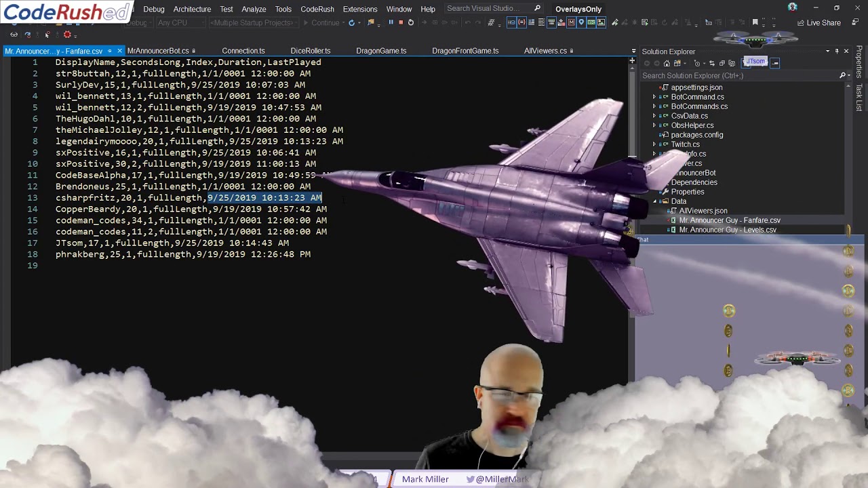Select appsettings.json in Solution Explorer
Screen dimensions: 868x488
pyautogui.click(x=696, y=87)
